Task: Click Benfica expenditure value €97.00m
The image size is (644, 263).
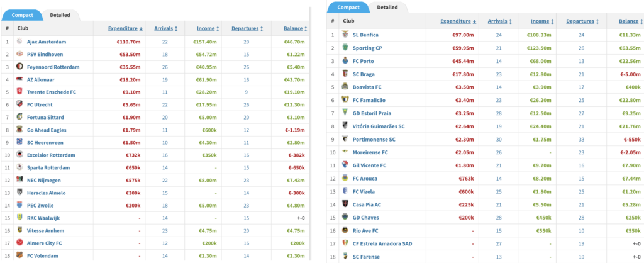Action: pyautogui.click(x=465, y=35)
